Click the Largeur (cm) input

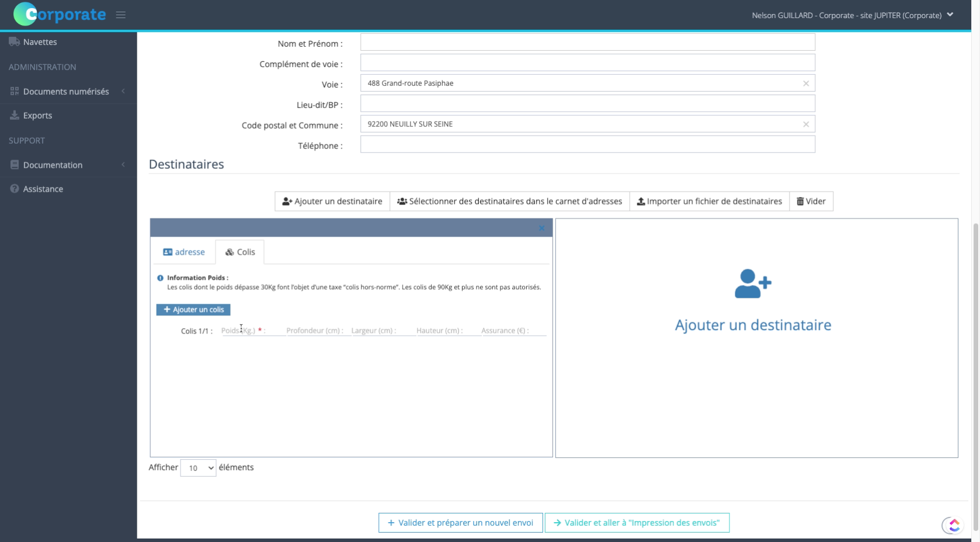point(383,331)
